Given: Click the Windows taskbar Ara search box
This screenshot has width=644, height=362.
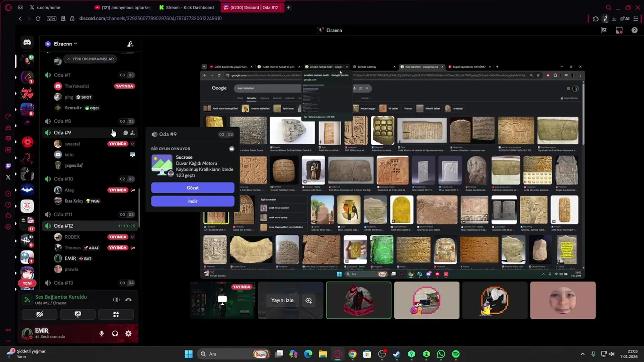Looking at the screenshot, I should pyautogui.click(x=234, y=354).
